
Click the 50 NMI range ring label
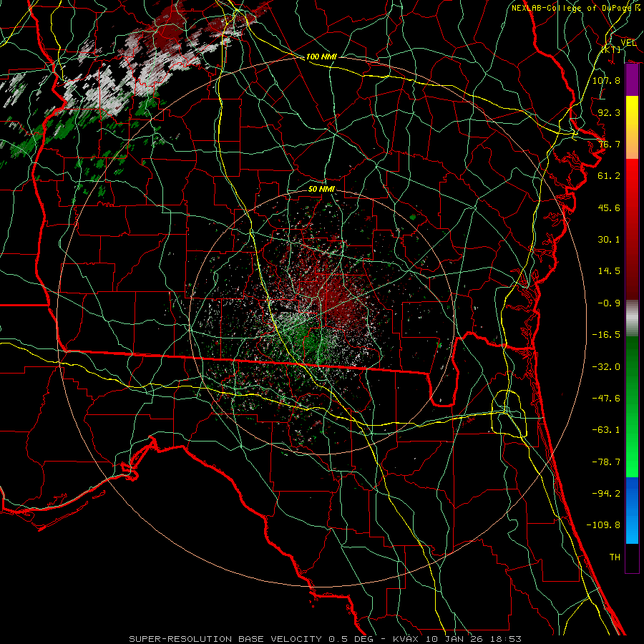pos(321,189)
